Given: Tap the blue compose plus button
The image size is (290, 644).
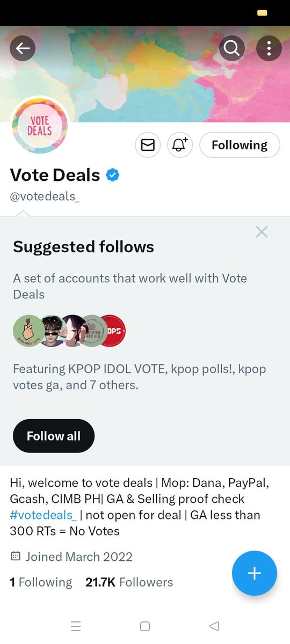Looking at the screenshot, I should pos(255,573).
